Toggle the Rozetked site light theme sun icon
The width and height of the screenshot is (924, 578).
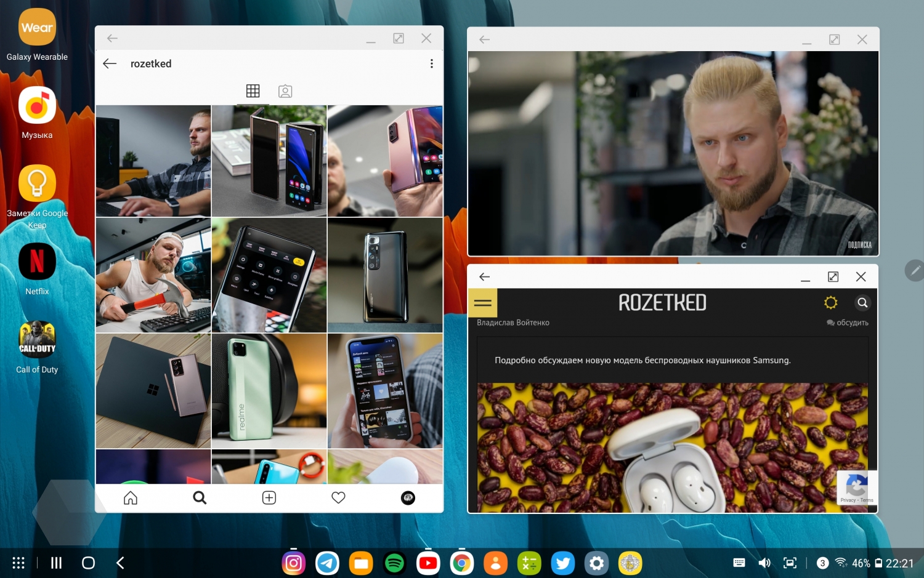tap(830, 302)
